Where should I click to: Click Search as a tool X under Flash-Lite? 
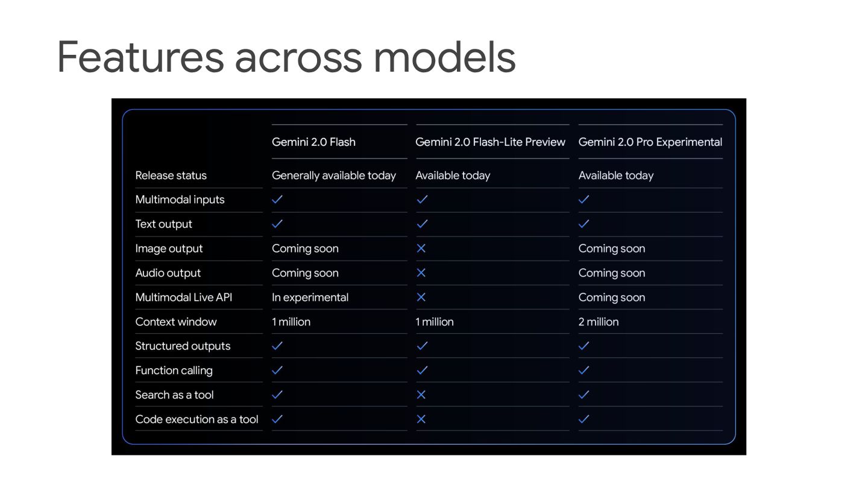coord(421,395)
